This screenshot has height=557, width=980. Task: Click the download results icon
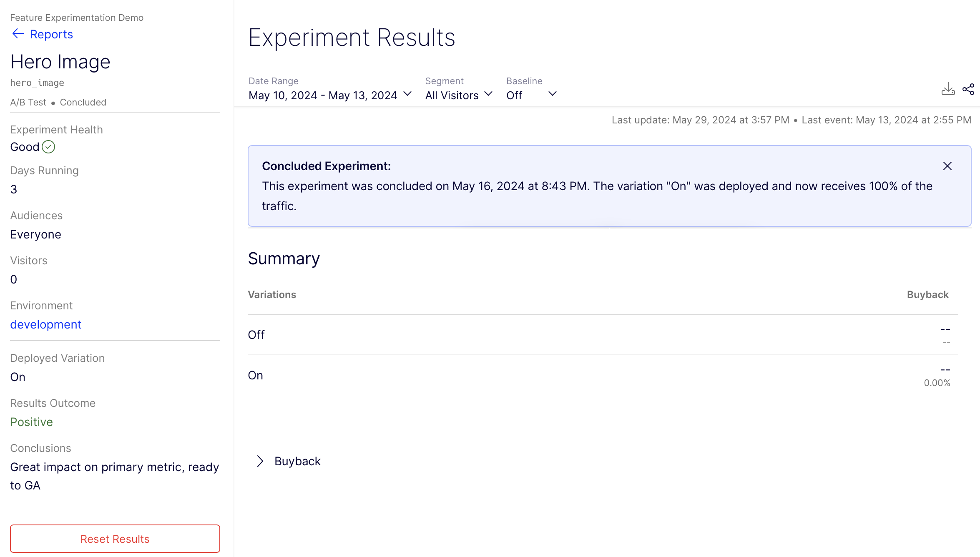click(x=948, y=89)
